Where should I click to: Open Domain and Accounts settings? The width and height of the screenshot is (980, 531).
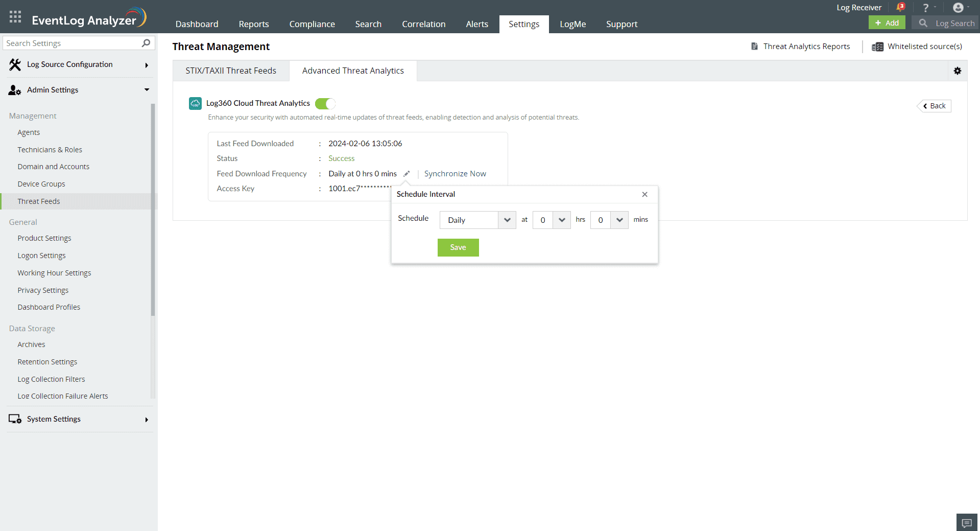click(x=53, y=167)
